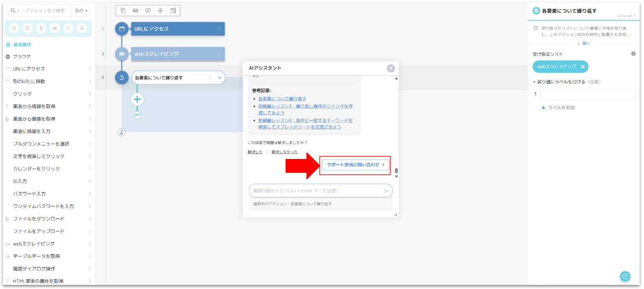Select ファイルをダウンロード action
The image size is (644, 289).
(39, 219)
